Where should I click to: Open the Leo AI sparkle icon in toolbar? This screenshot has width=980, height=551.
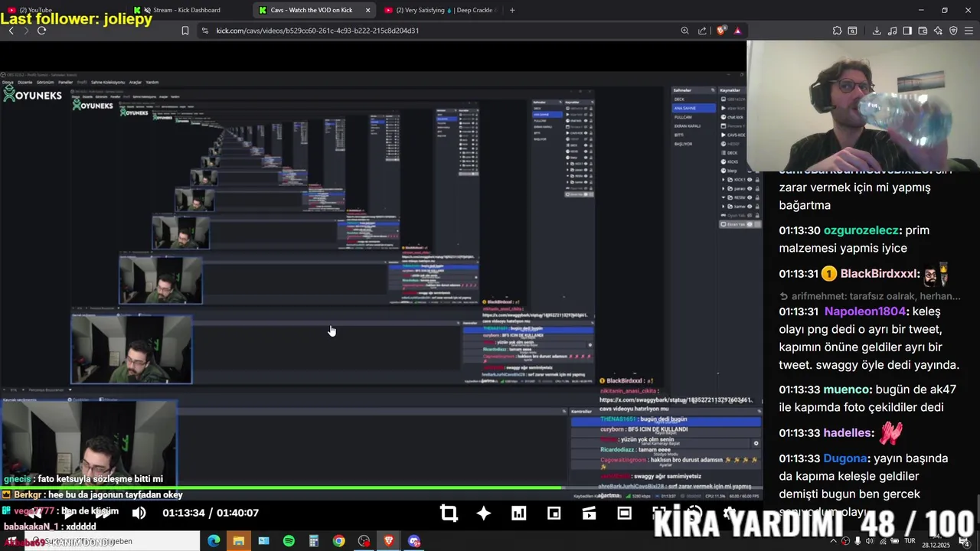point(938,31)
